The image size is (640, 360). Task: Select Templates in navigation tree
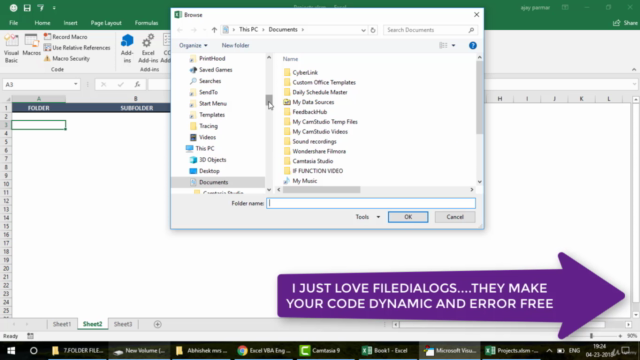click(212, 115)
